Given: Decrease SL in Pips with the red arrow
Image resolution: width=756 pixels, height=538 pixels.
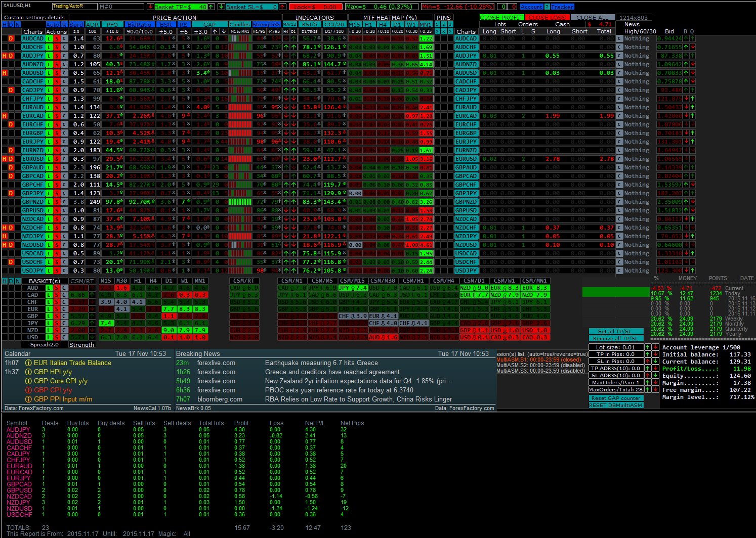Looking at the screenshot, I should pyautogui.click(x=648, y=361).
